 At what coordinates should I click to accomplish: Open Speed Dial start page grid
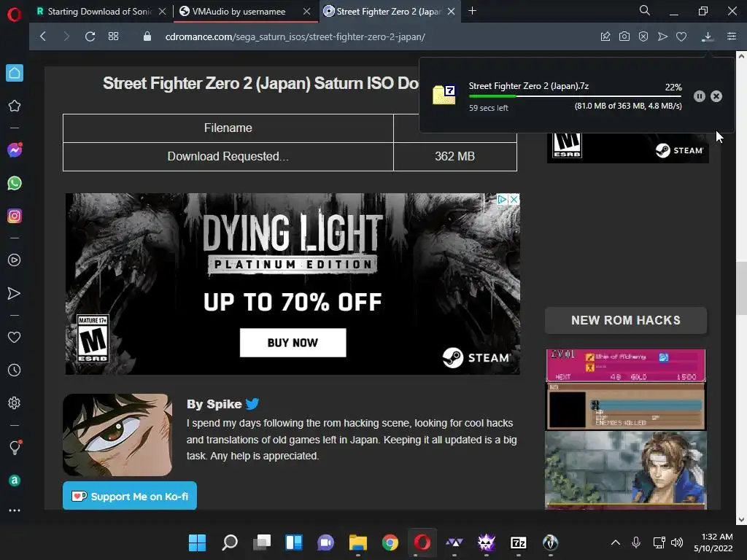pyautogui.click(x=113, y=36)
